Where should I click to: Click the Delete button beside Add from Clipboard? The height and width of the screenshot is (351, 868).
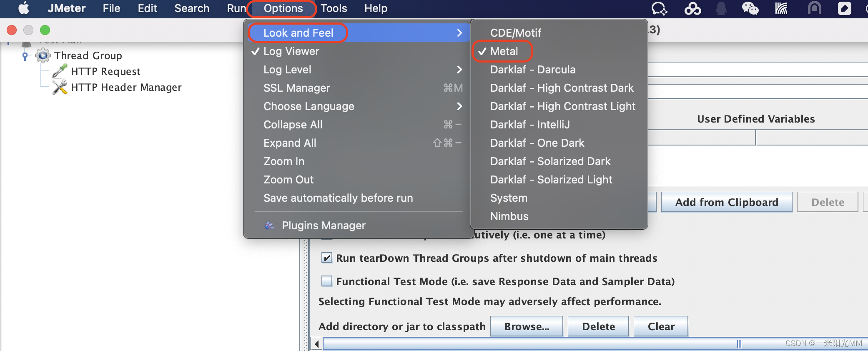point(828,202)
